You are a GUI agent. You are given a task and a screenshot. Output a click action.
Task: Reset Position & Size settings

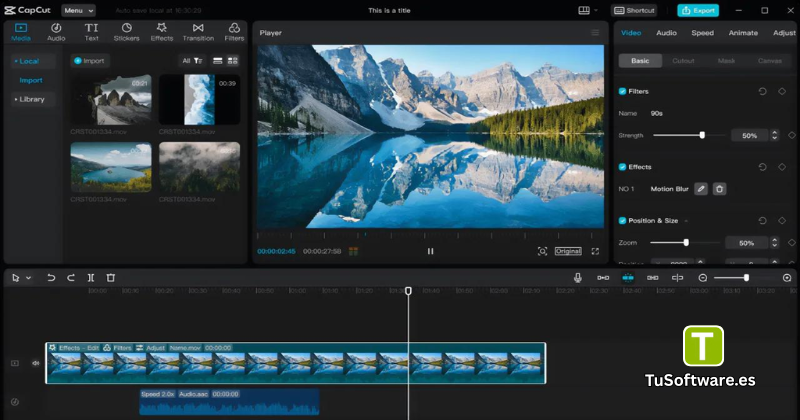[762, 220]
